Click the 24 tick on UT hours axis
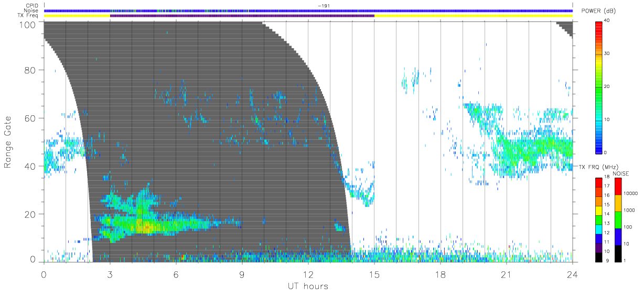 pyautogui.click(x=572, y=274)
